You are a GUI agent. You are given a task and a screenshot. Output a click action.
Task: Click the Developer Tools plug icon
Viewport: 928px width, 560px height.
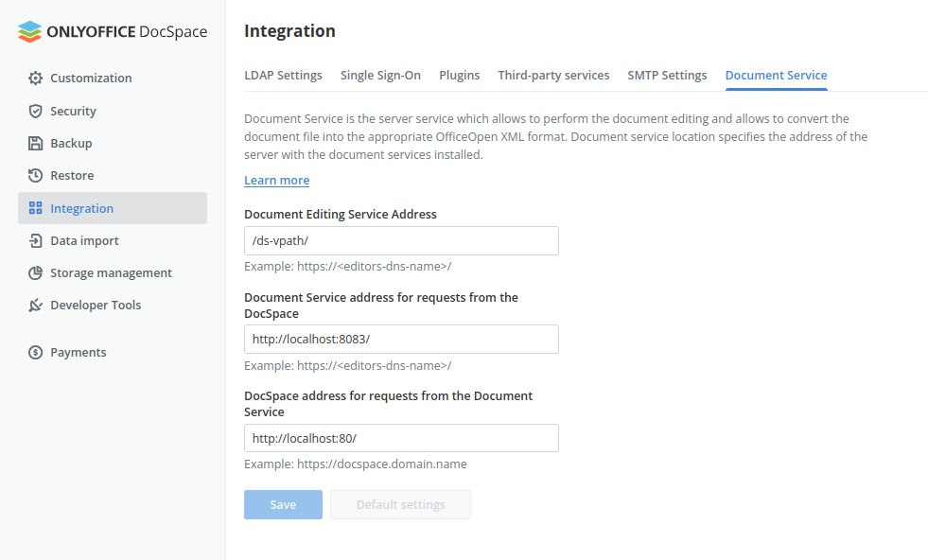point(36,305)
